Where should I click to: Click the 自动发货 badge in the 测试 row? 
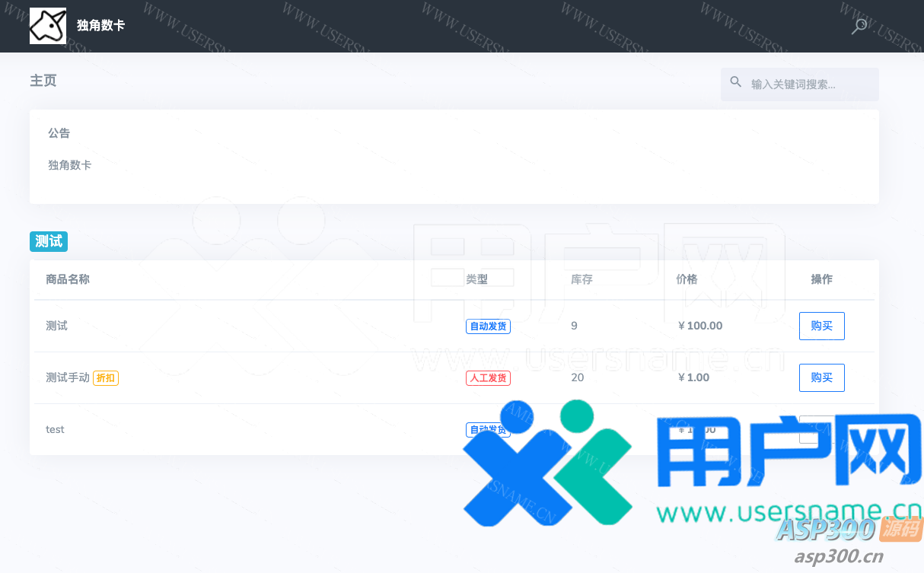488,326
